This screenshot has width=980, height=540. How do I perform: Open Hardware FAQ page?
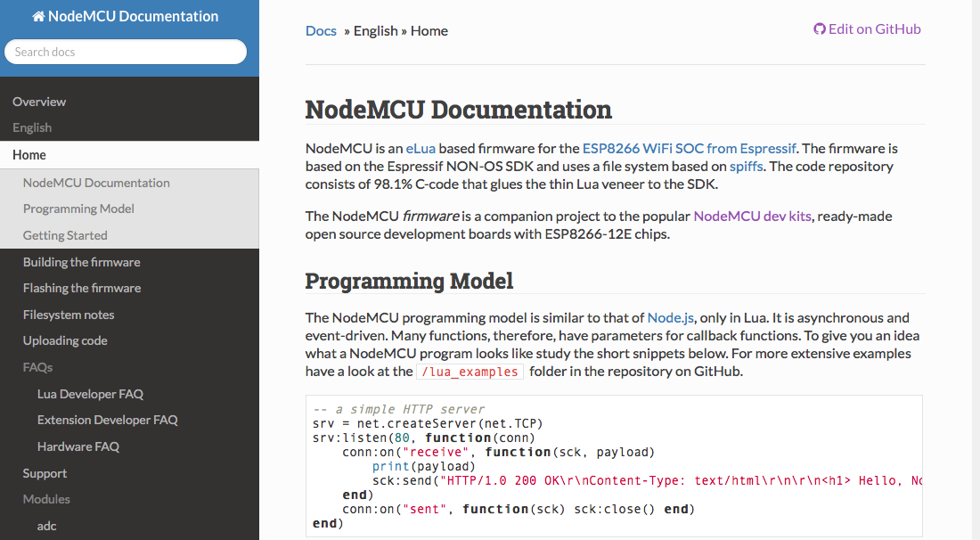coord(78,446)
